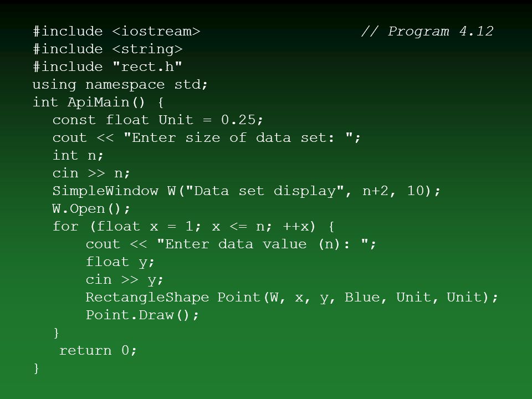Click the '// Program 4.12' comment
Image resolution: width=532 pixels, height=399 pixels.
(x=427, y=31)
